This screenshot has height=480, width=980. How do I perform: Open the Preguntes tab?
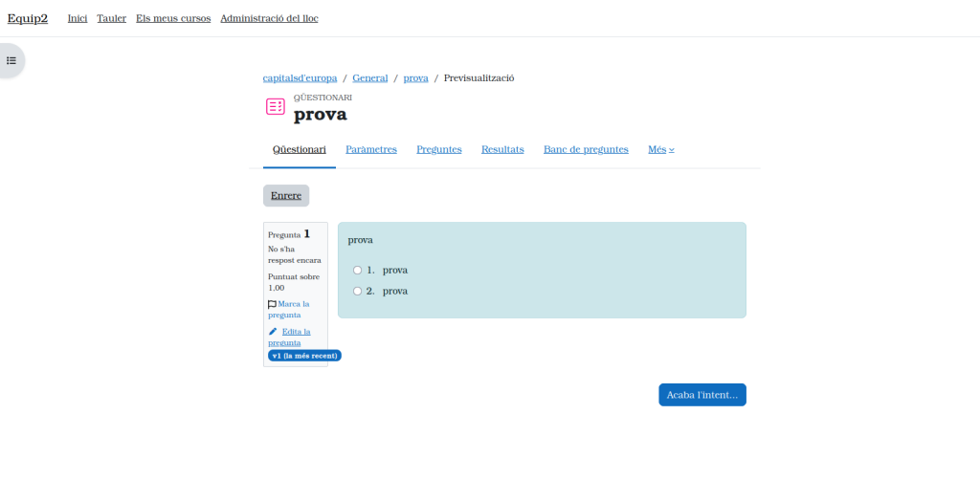tap(439, 149)
